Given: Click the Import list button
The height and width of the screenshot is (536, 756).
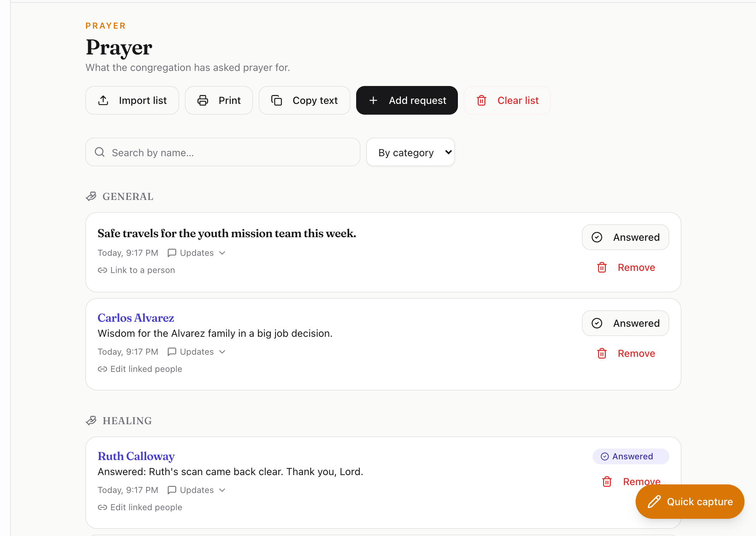Looking at the screenshot, I should pyautogui.click(x=132, y=100).
